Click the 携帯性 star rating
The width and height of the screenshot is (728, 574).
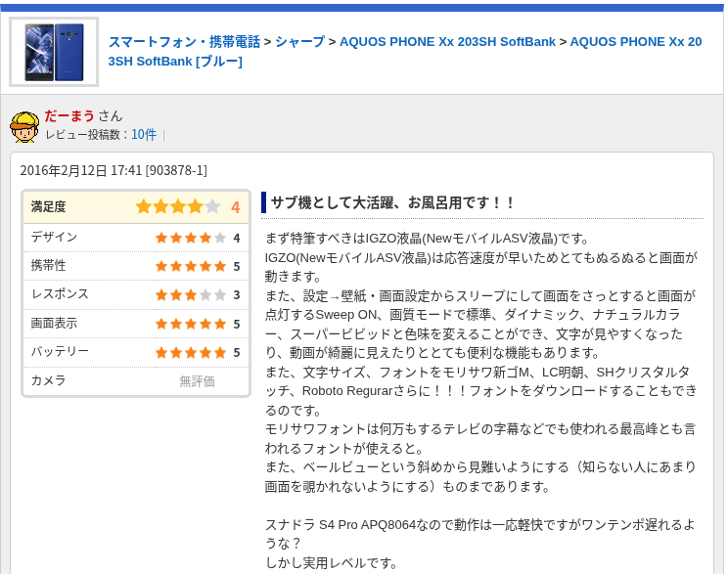click(191, 266)
